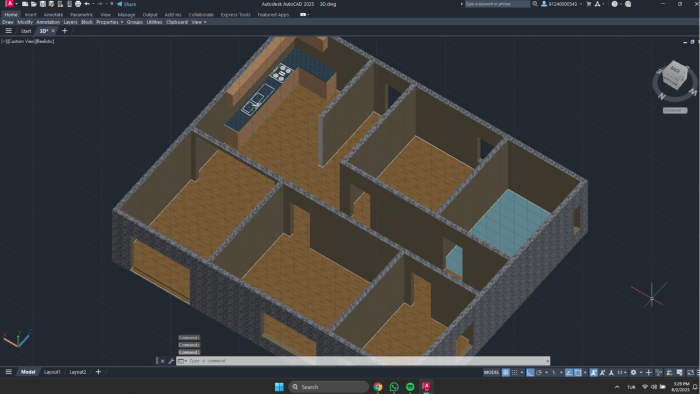The height and width of the screenshot is (394, 700).
Task: Click the search magnifier icon
Action: [x=535, y=4]
